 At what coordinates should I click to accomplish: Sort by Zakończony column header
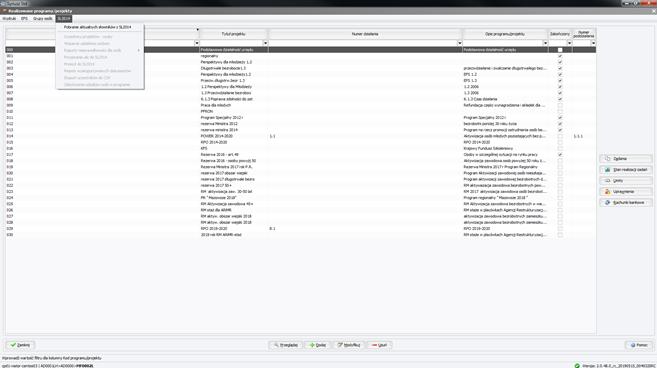pos(560,34)
